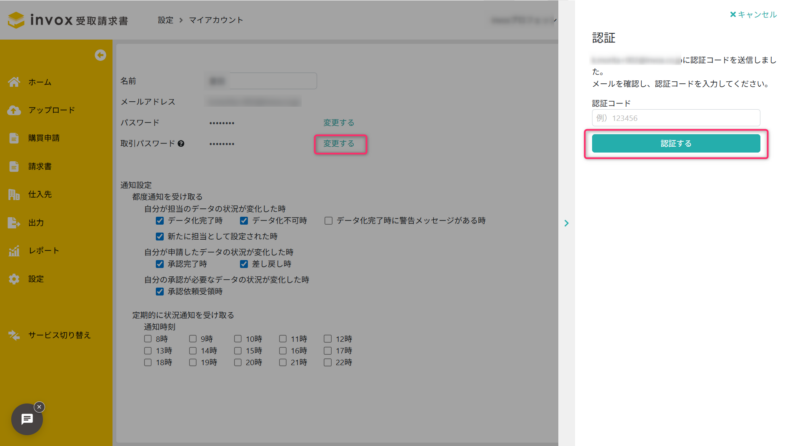Collapse sidebar with the arrow circle icon
This screenshot has width=800, height=446.
(x=100, y=55)
